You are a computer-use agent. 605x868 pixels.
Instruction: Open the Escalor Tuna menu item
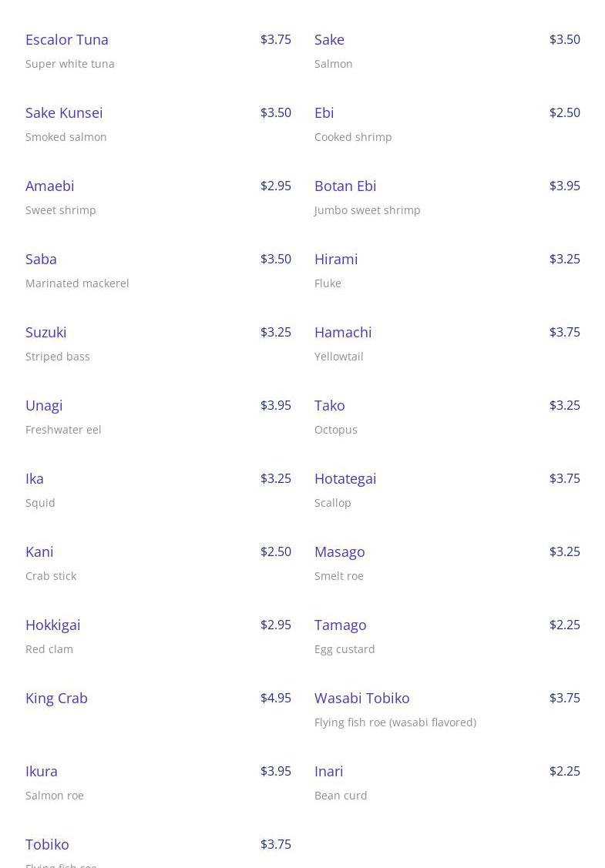[x=67, y=39]
